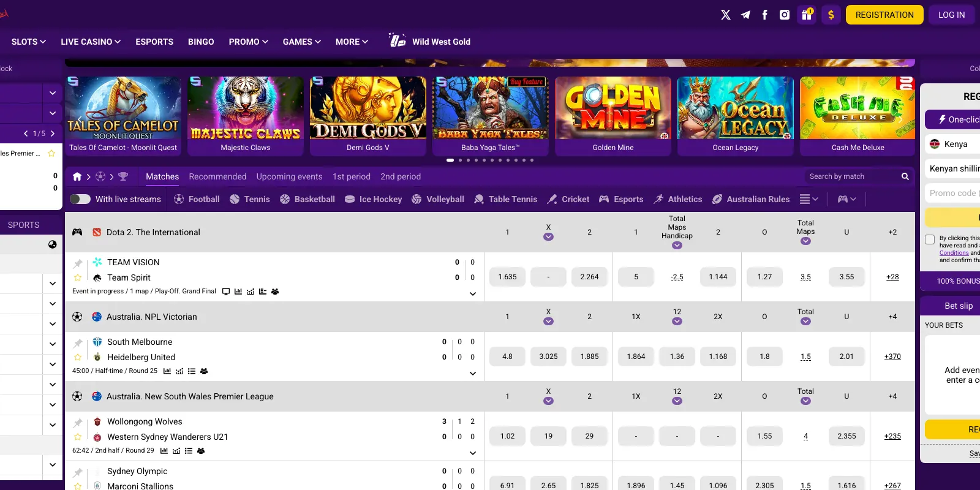
Task: Open the ESPORTS menu item
Action: 154,42
